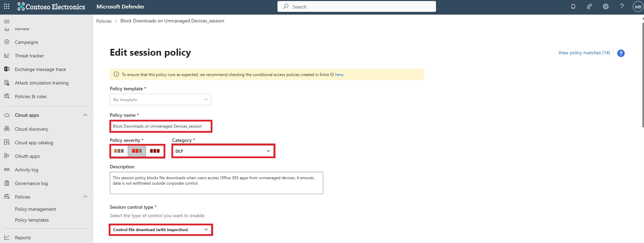Screen dimensions: 644x243
Task: Click the OAuth apps icon
Action: click(x=7, y=156)
